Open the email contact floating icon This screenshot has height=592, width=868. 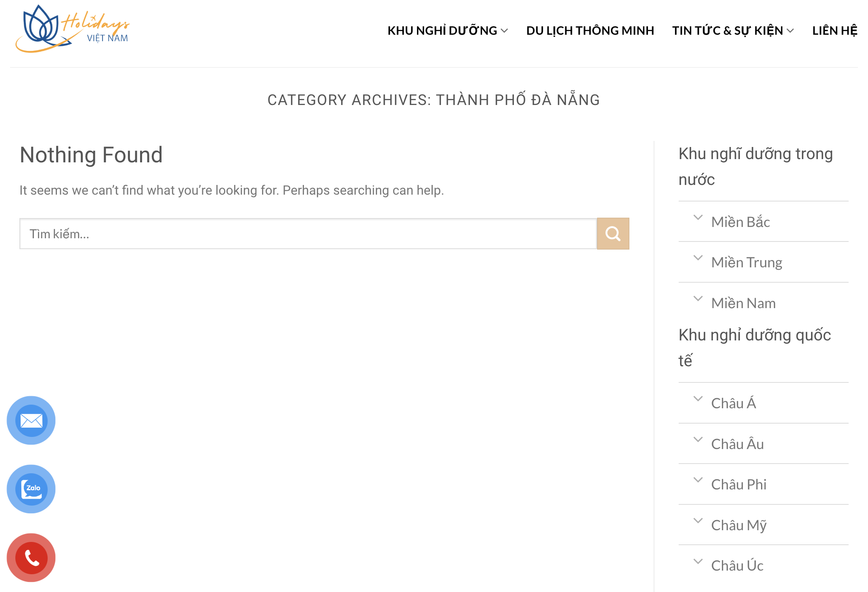tap(31, 420)
